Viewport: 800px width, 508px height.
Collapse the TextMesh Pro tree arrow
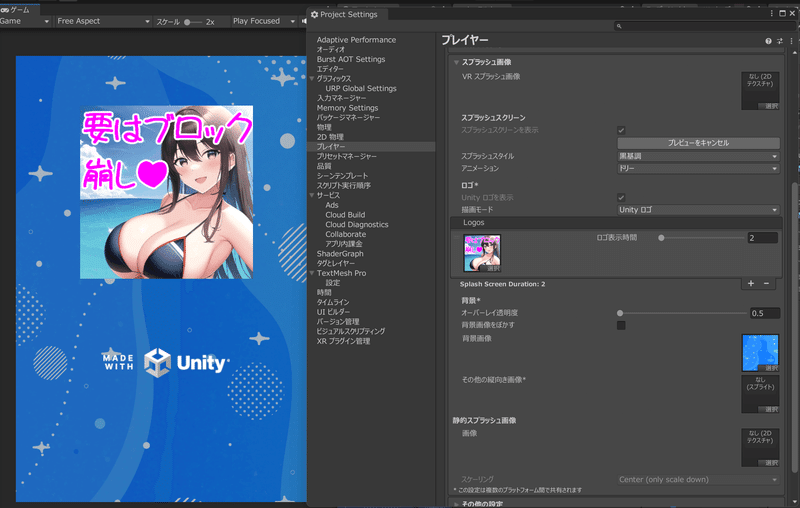coord(312,273)
